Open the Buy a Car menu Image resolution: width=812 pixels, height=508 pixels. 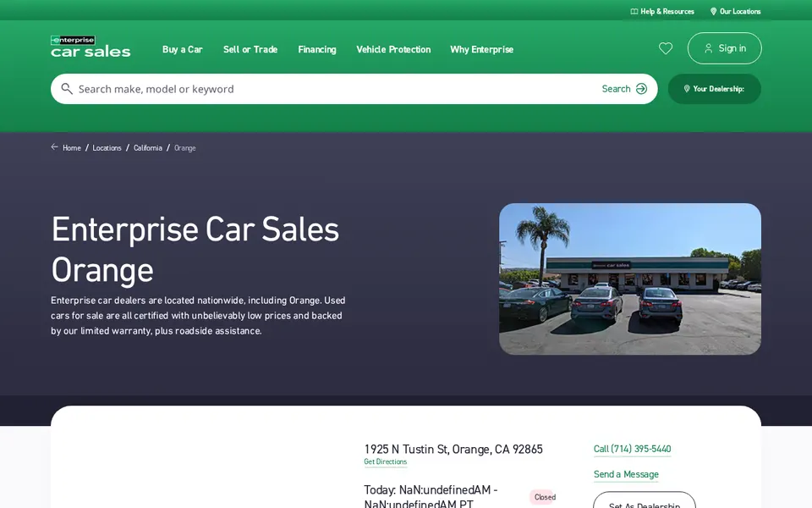(183, 49)
